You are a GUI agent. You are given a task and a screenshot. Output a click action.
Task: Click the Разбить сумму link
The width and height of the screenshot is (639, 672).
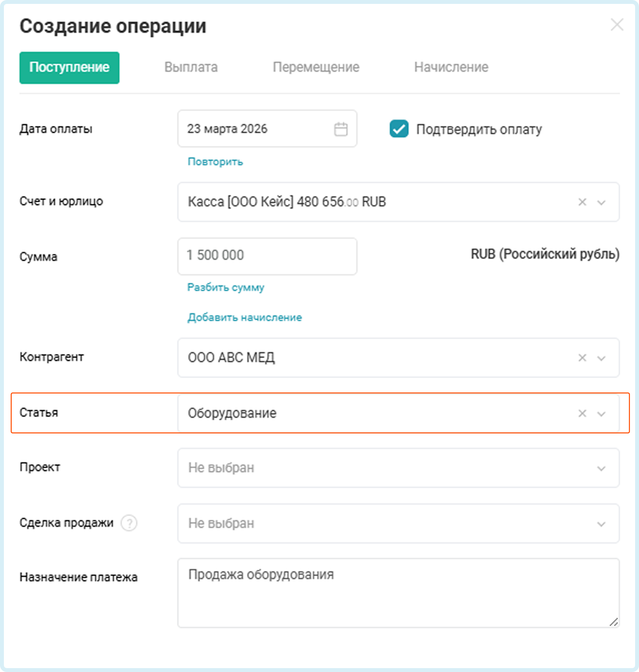click(226, 287)
